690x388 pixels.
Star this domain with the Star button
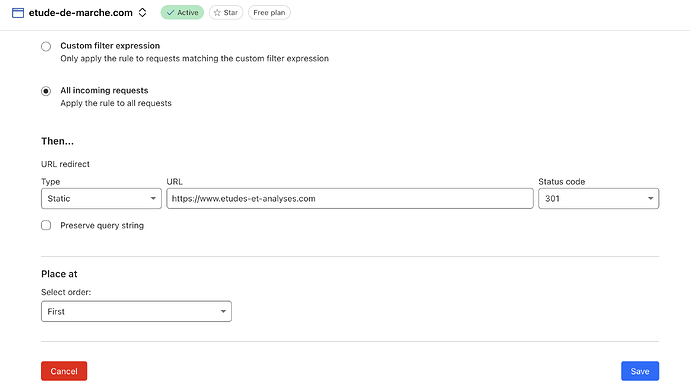pos(226,12)
